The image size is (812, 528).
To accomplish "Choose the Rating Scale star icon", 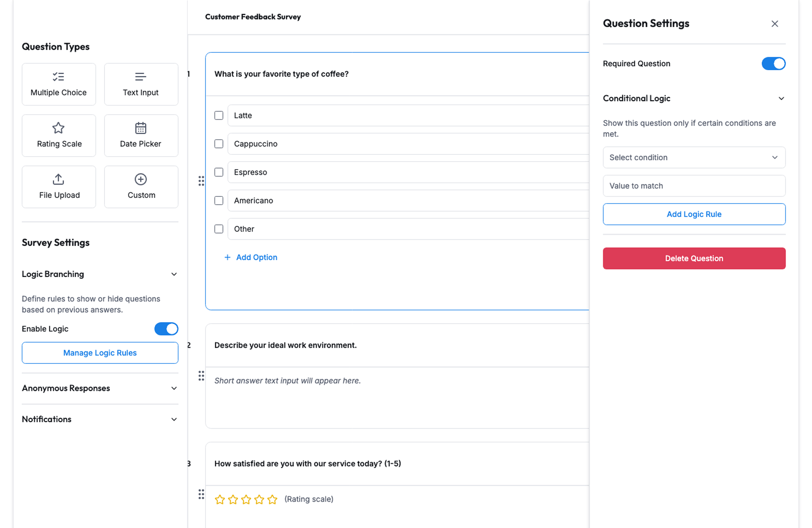I will 58,128.
